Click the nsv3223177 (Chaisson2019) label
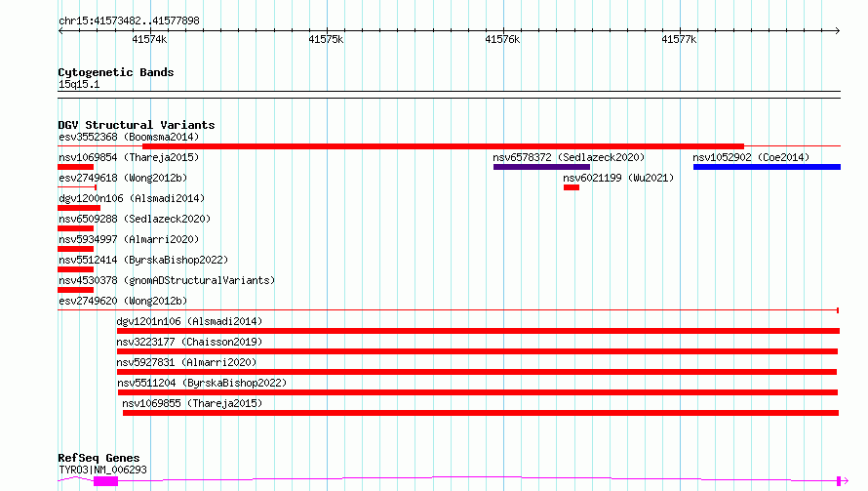The height and width of the screenshot is (491, 868). pos(189,342)
